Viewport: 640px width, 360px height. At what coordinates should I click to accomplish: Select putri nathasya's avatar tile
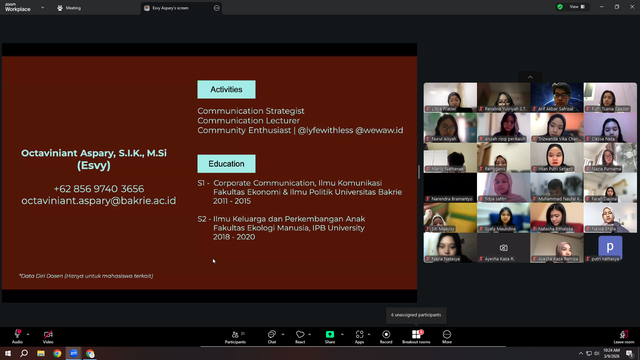pyautogui.click(x=610, y=248)
